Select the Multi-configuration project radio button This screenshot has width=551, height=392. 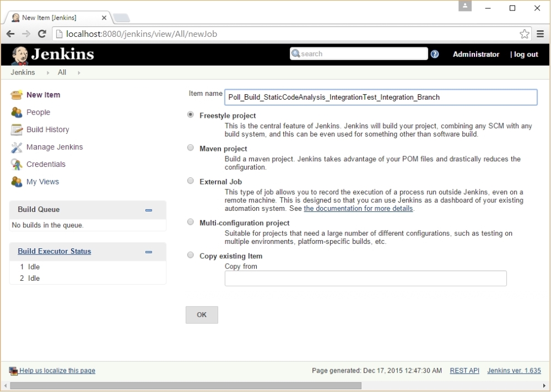pos(191,222)
